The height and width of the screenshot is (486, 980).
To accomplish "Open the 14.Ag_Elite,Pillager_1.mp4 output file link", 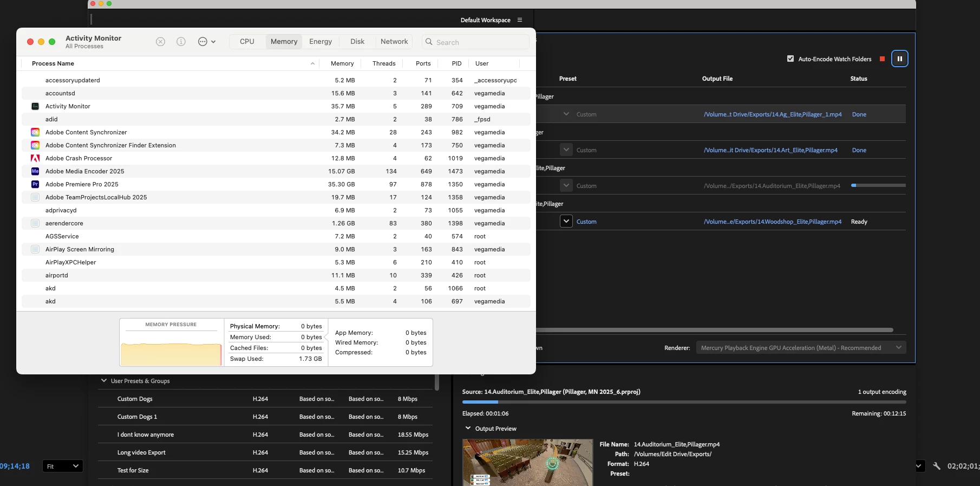I will tap(773, 114).
